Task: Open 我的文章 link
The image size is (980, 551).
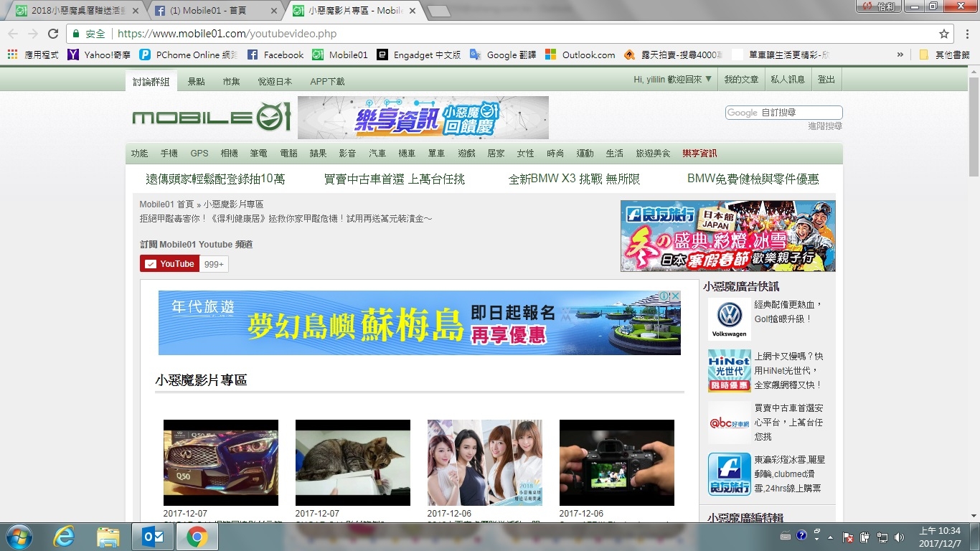Action: [741, 80]
